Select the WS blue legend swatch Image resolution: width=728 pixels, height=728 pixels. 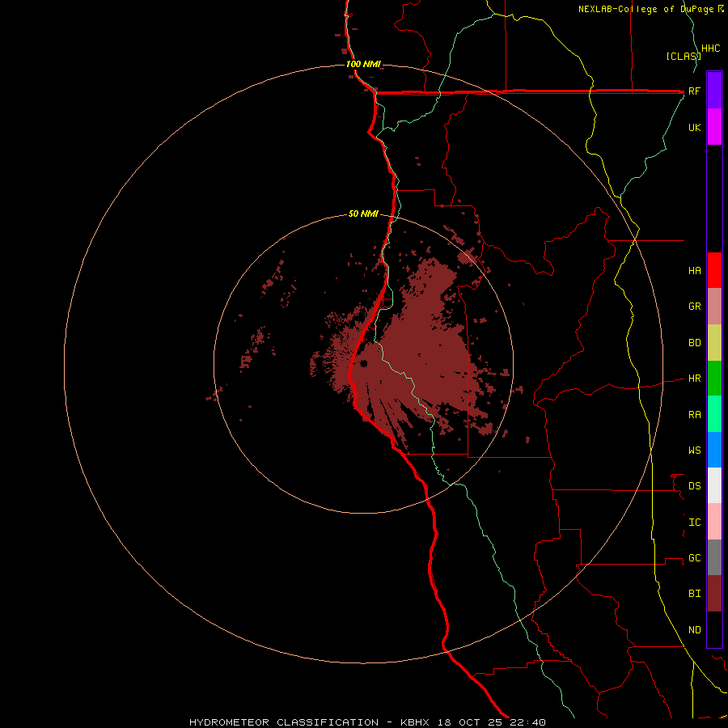[714, 450]
